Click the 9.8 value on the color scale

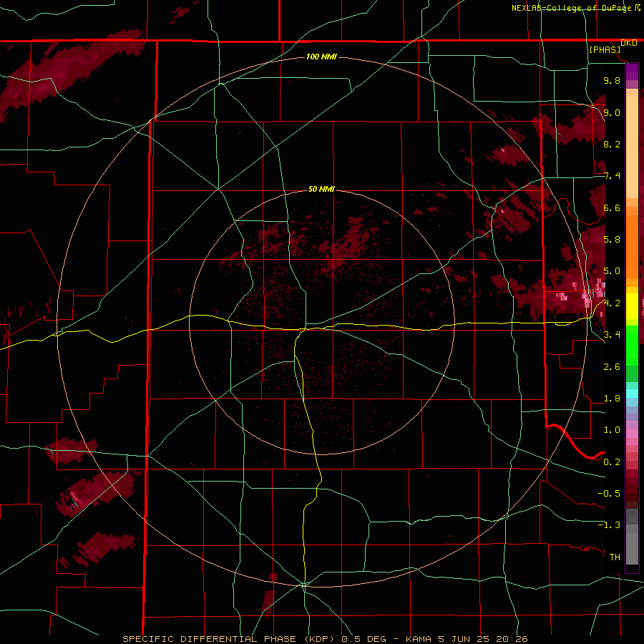coord(612,80)
